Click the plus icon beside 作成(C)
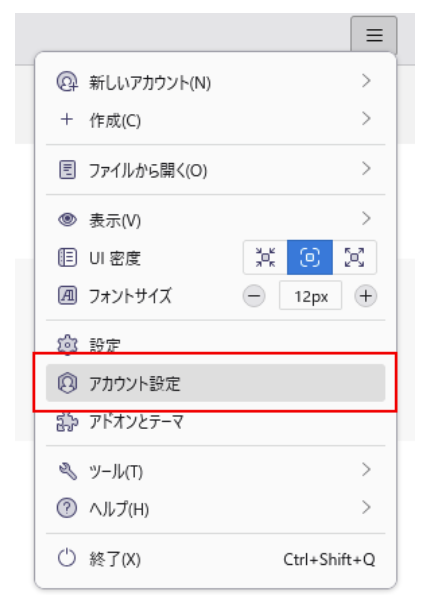Viewport: 421px width, 601px height. tap(67, 119)
